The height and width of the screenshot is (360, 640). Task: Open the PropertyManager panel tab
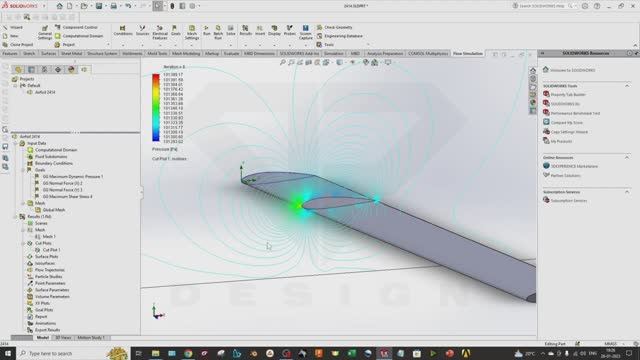point(31,69)
